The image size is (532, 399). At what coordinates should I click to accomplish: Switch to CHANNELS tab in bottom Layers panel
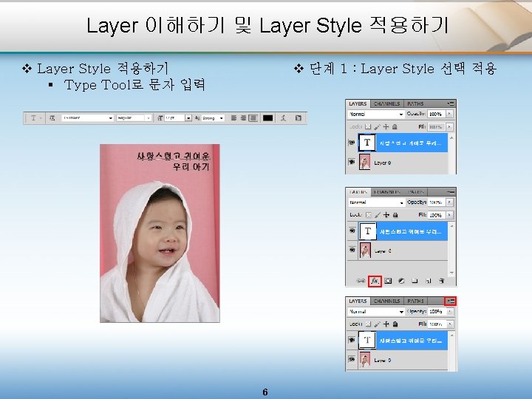pyautogui.click(x=386, y=301)
